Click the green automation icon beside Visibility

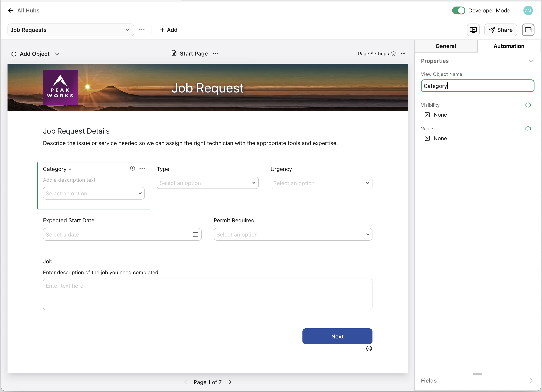click(528, 105)
